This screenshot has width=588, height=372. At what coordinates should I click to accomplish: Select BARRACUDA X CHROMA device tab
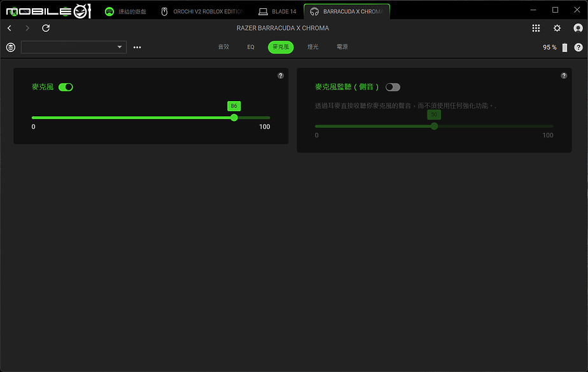click(347, 11)
